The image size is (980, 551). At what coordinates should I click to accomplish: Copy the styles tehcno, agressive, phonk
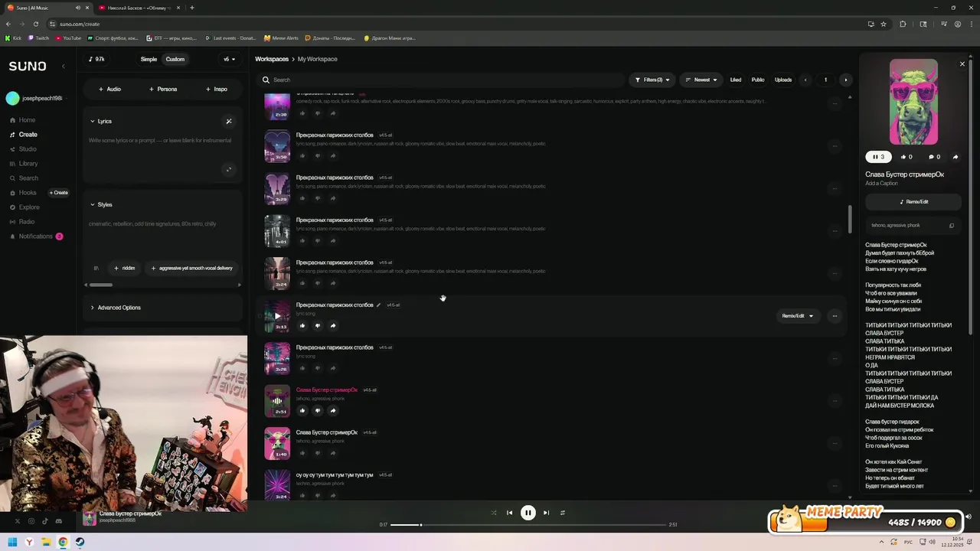coord(952,226)
